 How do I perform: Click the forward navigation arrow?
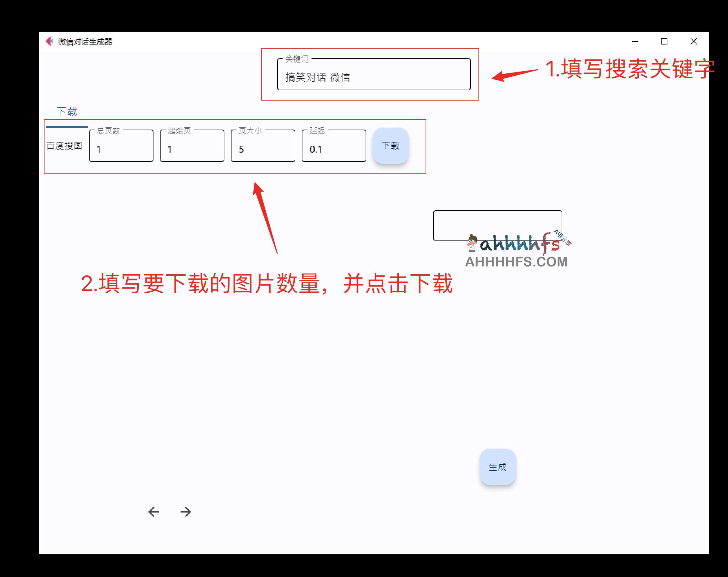185,512
